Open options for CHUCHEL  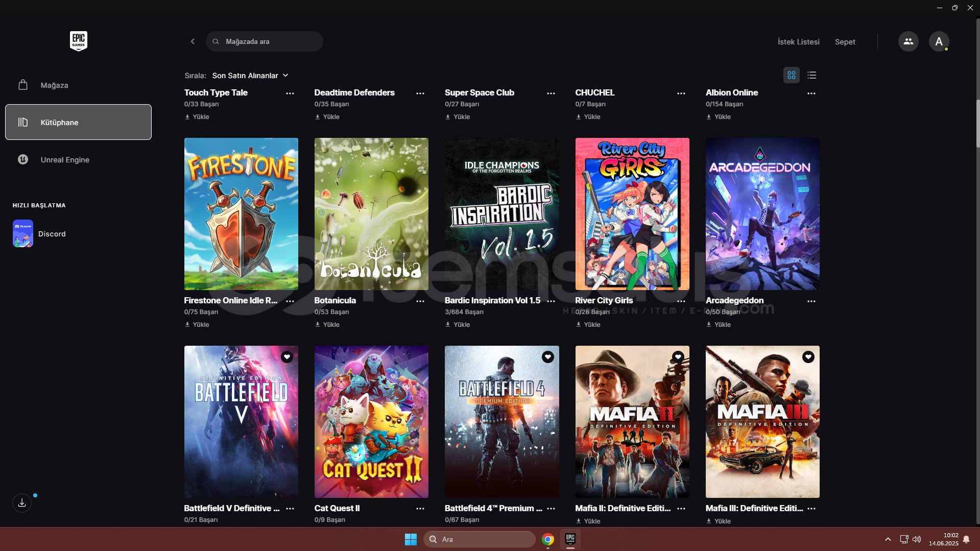[681, 93]
